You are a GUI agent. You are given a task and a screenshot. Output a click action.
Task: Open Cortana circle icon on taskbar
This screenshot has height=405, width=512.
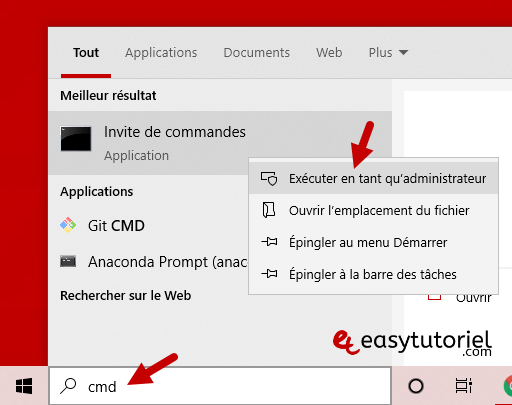click(x=416, y=386)
